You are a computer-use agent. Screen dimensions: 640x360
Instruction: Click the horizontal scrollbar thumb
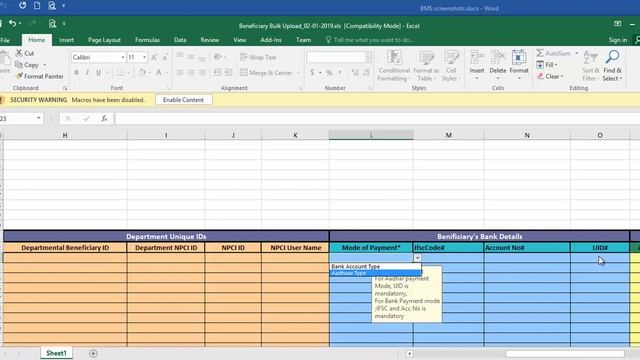pos(565,354)
